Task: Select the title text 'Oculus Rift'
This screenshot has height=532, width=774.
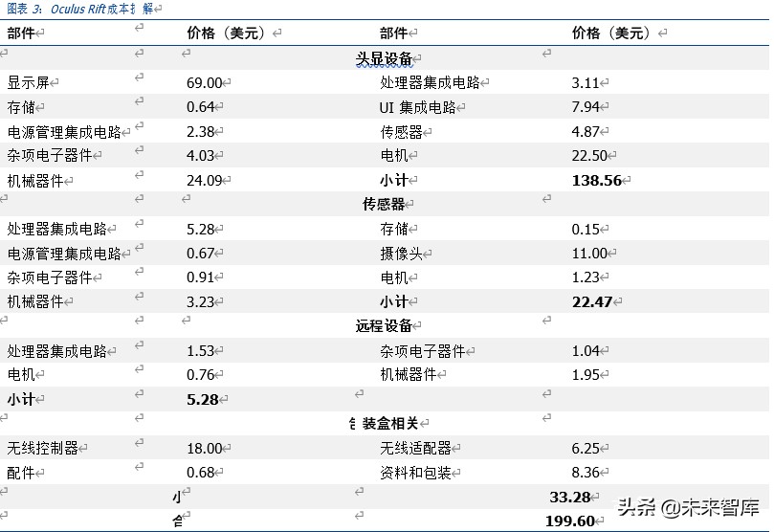Action: pos(78,9)
